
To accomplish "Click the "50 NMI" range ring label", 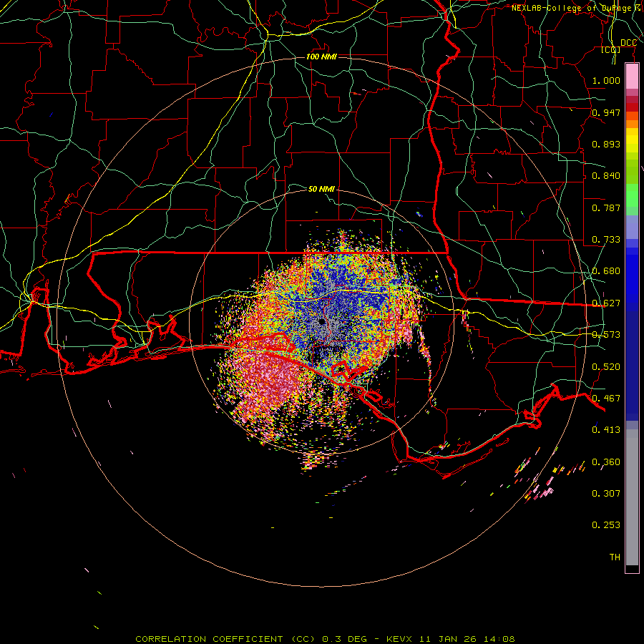I will pos(321,189).
